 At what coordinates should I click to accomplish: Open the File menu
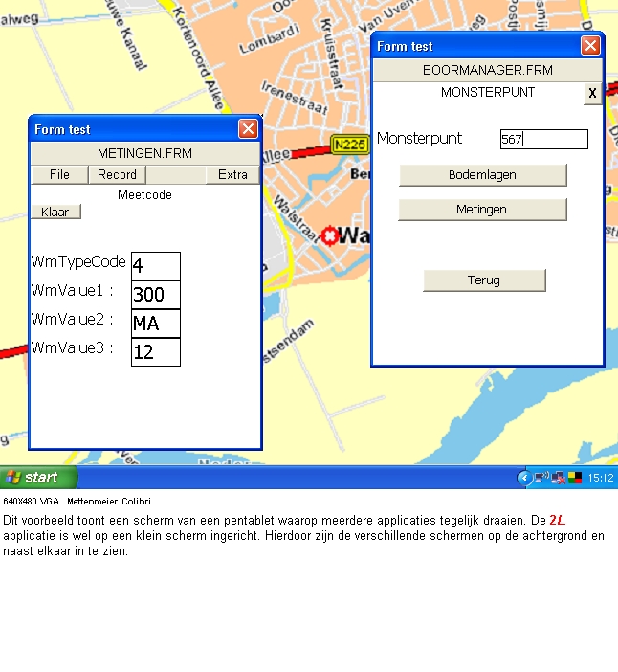[59, 174]
